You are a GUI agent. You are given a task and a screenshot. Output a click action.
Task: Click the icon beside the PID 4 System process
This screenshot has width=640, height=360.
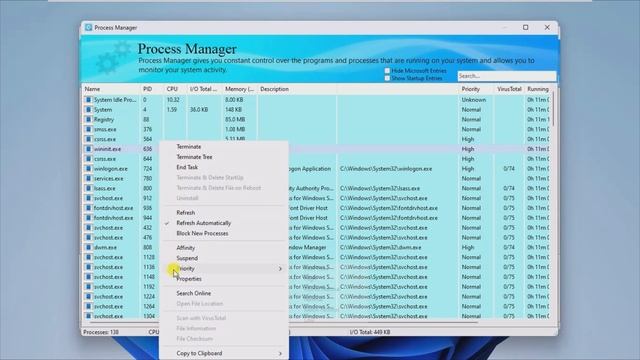point(88,109)
